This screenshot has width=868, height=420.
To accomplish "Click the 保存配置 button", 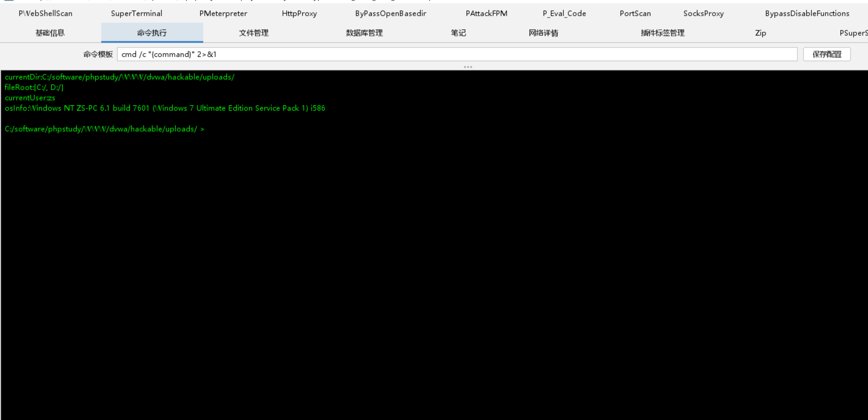I will [827, 54].
